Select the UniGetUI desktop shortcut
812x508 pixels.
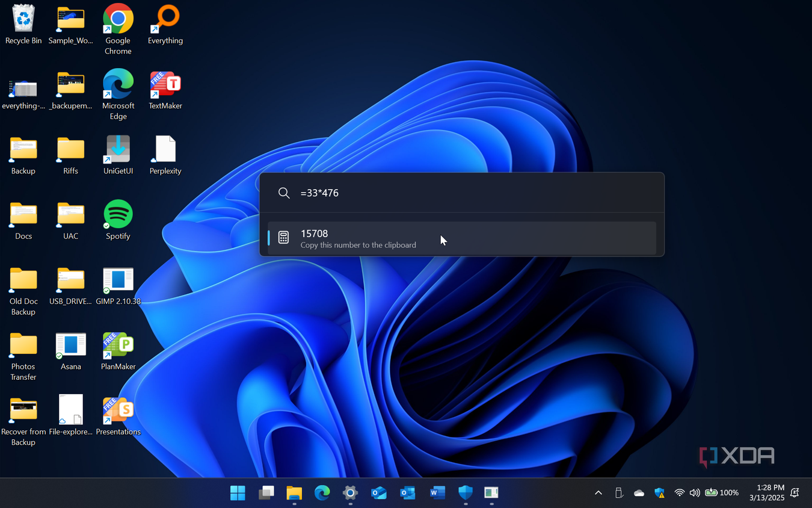118,155
